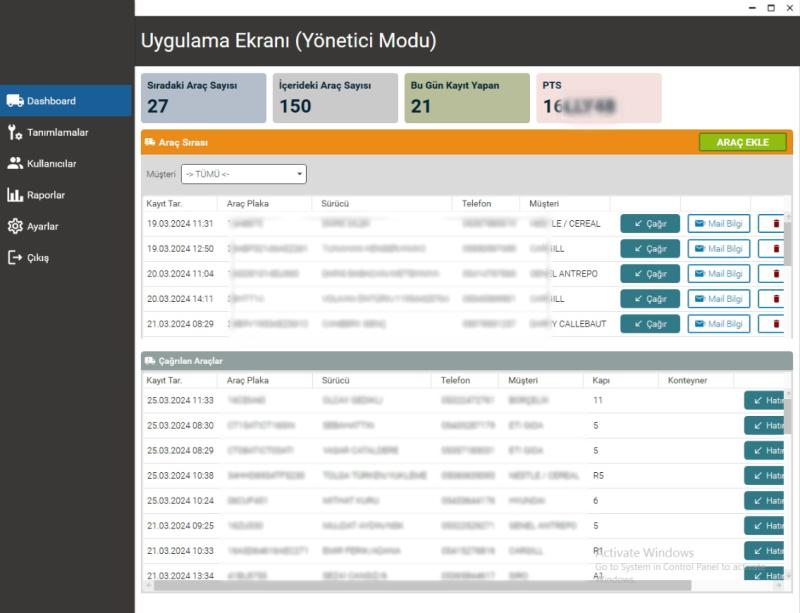Screen dimensions: 800x613
Task: Click the ARAÇ EKLE button
Action: point(742,142)
